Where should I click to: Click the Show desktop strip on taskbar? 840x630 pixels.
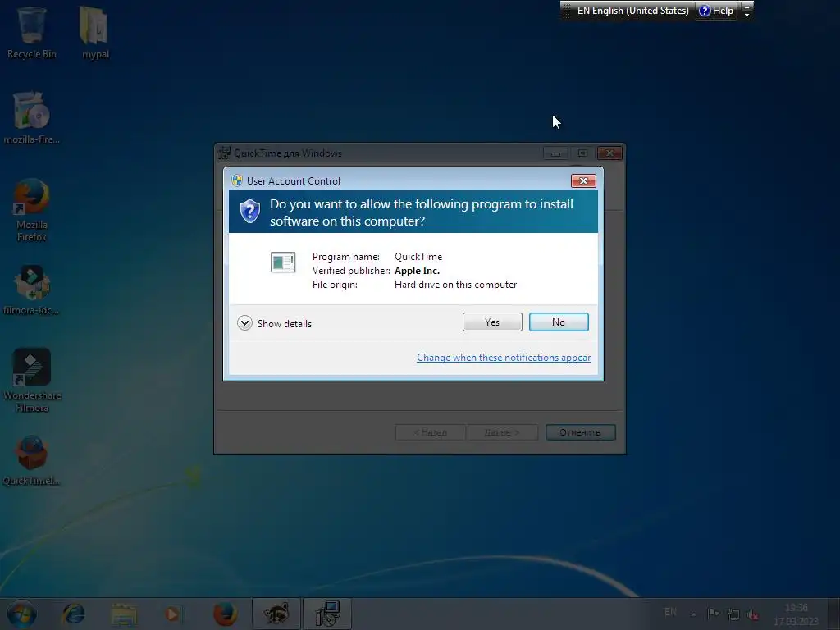point(834,614)
